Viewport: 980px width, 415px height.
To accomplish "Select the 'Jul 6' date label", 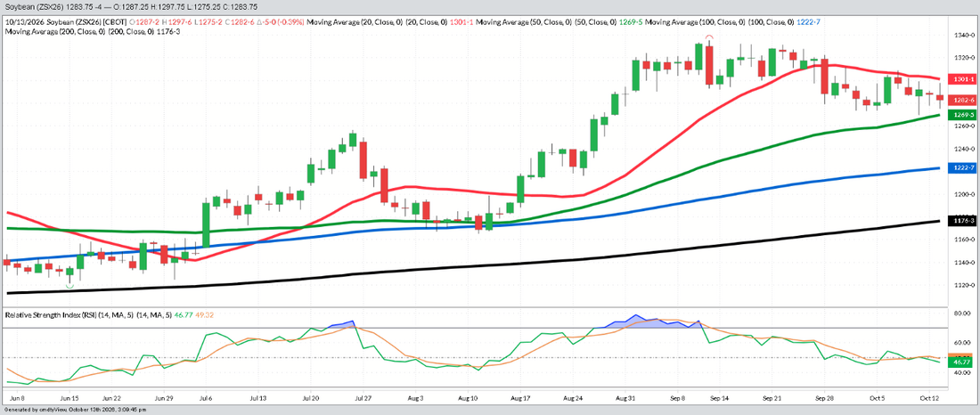I will pos(206,397).
